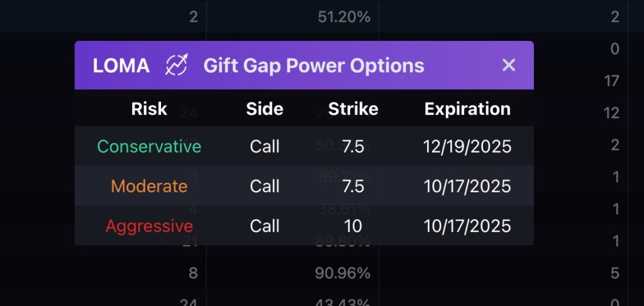Click the Aggressive strike value 10
This screenshot has width=644, height=306.
pyautogui.click(x=353, y=226)
